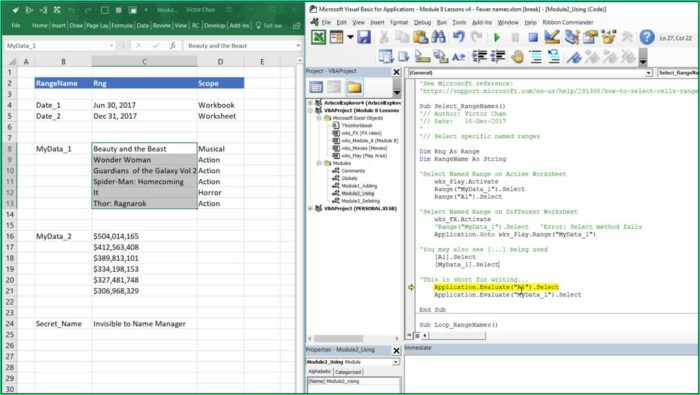Screen dimensions: 700x395
Task: Click the Comment Block icon in Edit toolbar
Action: click(536, 57)
